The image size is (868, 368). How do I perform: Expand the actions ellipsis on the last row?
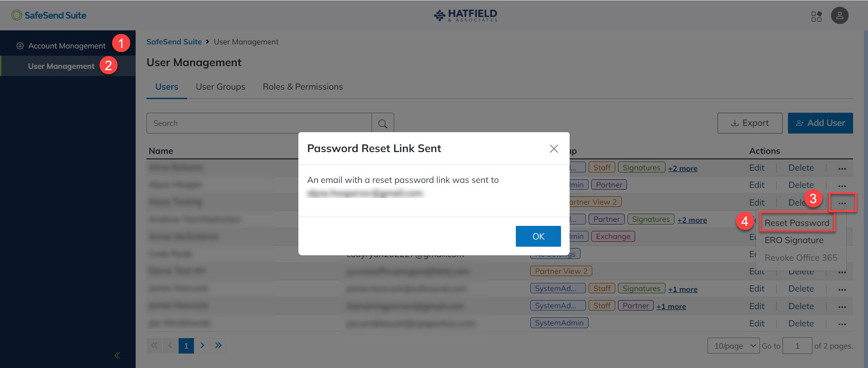tap(842, 324)
